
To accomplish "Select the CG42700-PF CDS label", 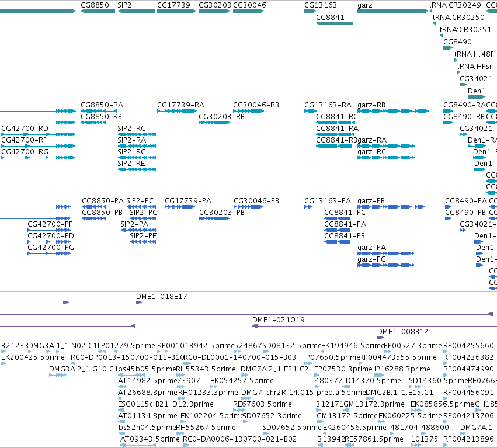I will tap(50, 224).
